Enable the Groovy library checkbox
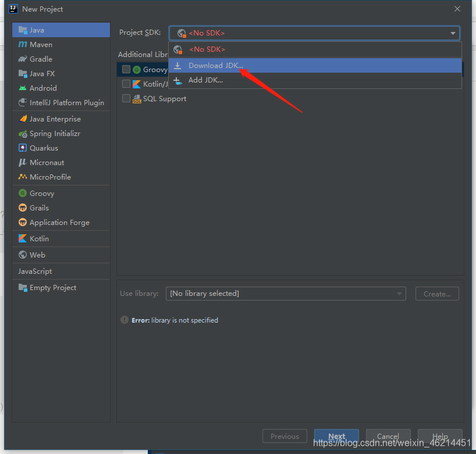 (126, 69)
